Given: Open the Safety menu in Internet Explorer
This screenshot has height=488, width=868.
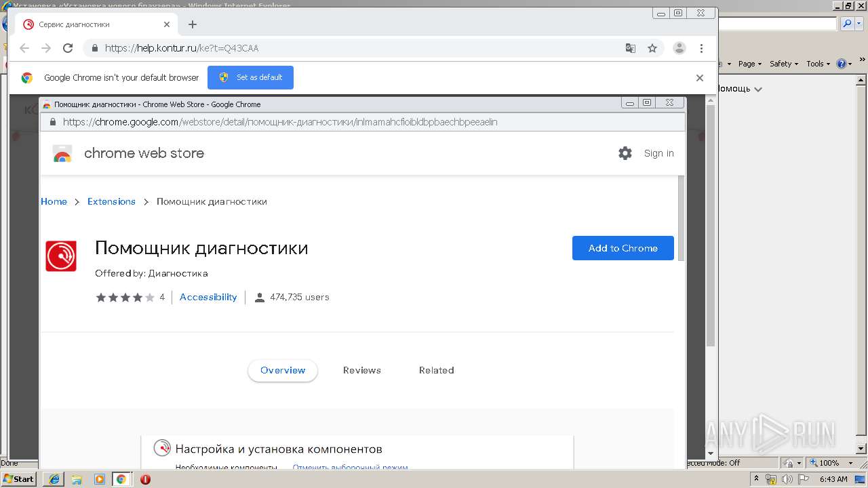Looking at the screenshot, I should (x=784, y=64).
